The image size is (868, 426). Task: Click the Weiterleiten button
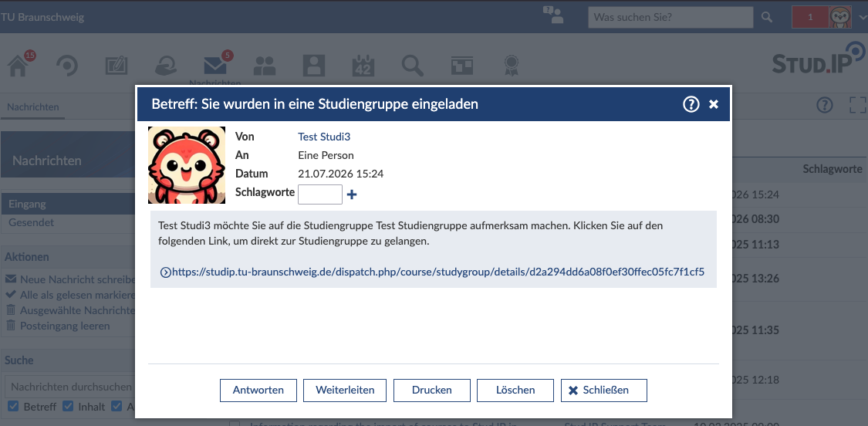point(345,390)
